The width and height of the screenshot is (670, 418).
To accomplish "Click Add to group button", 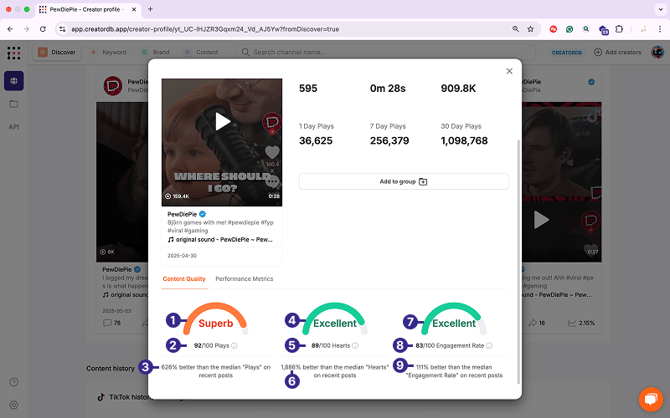I will (403, 182).
